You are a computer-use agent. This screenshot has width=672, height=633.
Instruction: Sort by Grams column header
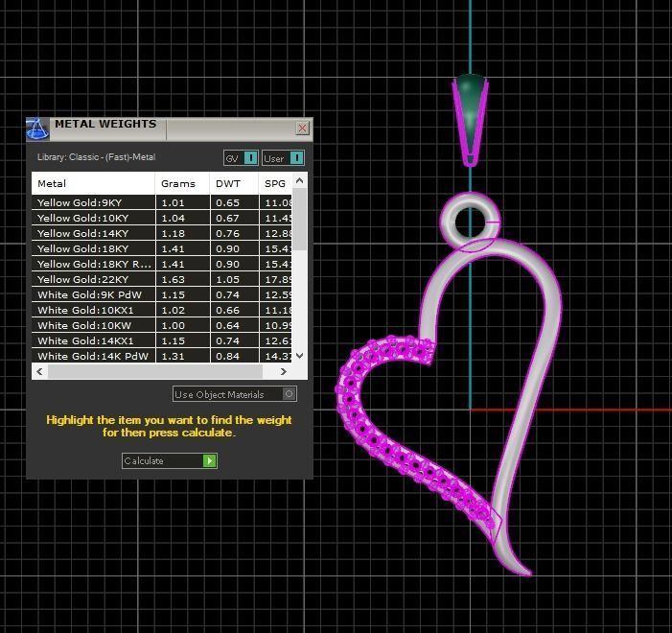pos(182,183)
